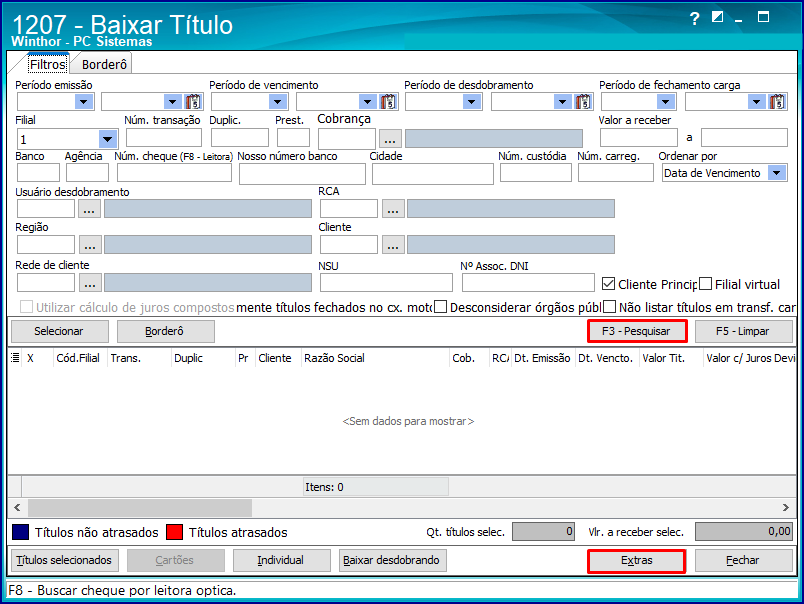Screen dimensions: 804x604
Task: Switch to the Borderô tab
Action: 104,64
